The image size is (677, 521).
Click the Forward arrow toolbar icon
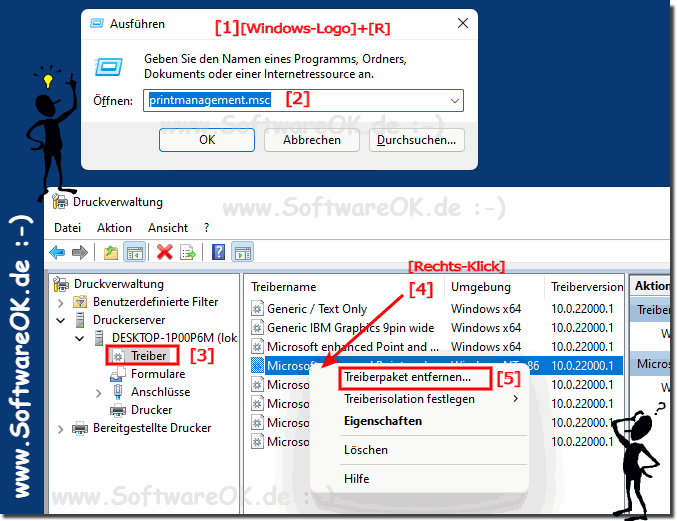(79, 252)
